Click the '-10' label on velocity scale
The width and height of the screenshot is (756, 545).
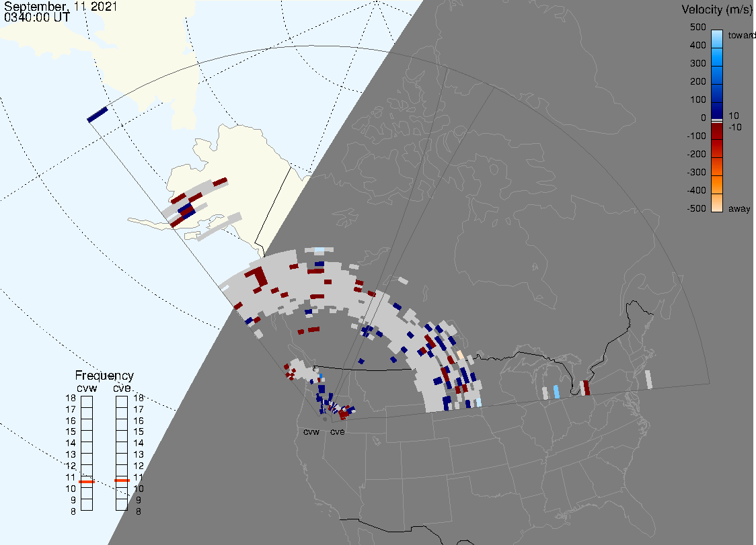pyautogui.click(x=735, y=127)
